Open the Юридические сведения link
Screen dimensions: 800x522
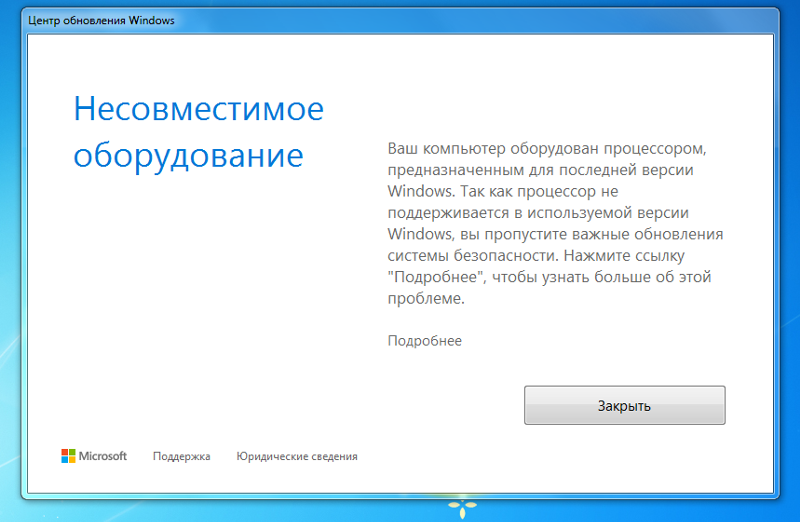tap(296, 456)
